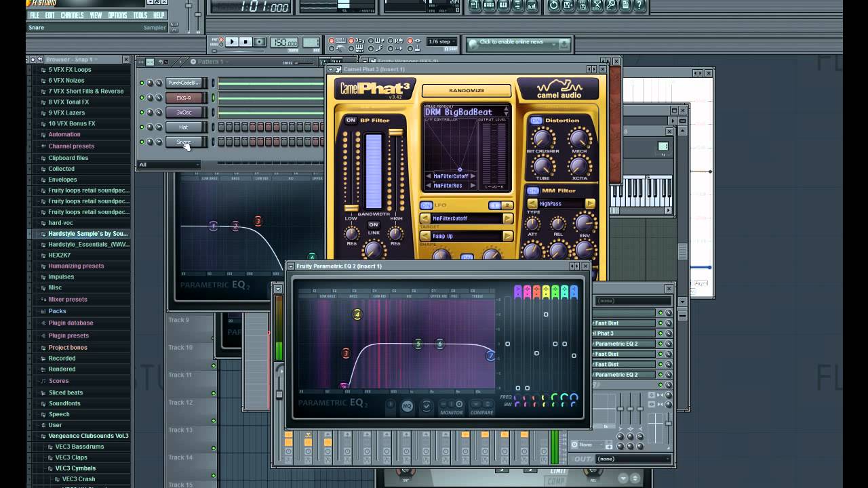Open the TOOLS menu
The image size is (868, 488).
pyautogui.click(x=140, y=15)
